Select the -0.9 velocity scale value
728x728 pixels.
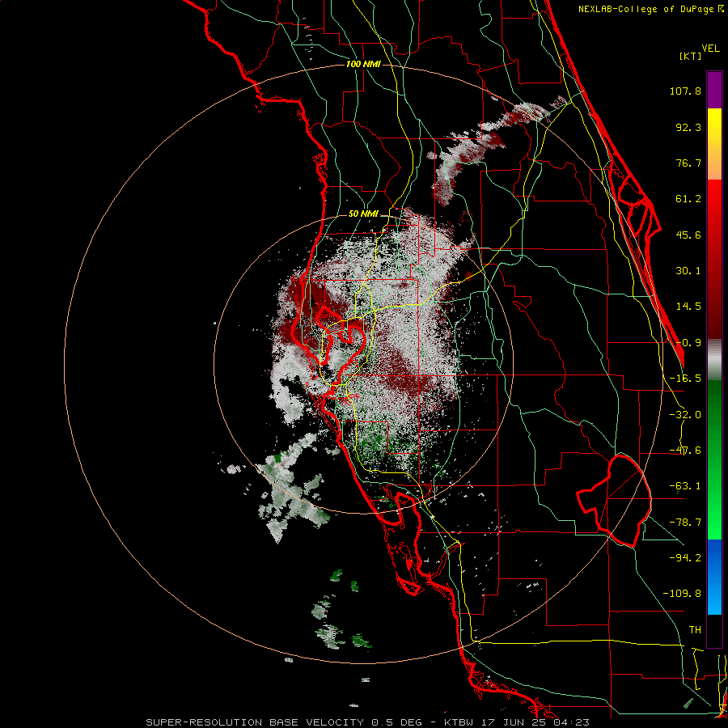(688, 343)
